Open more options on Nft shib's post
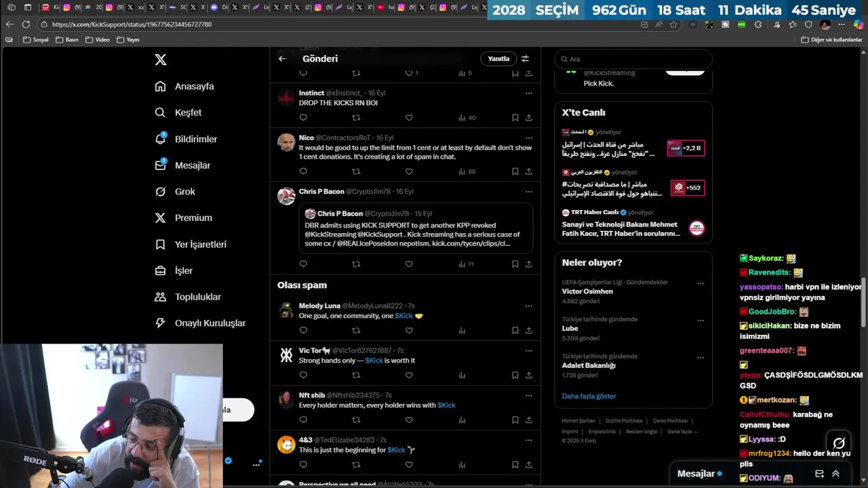 (529, 395)
